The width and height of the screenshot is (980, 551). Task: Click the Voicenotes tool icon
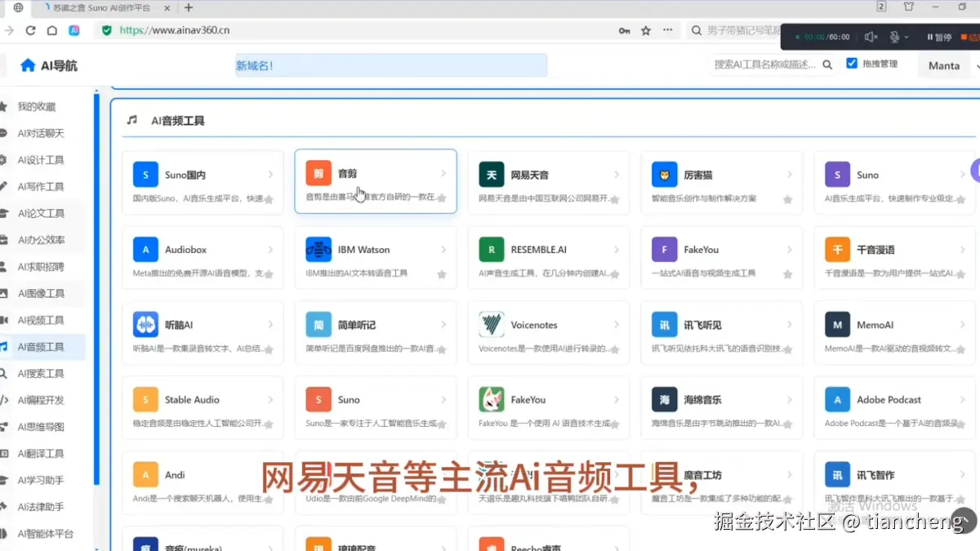coord(491,324)
